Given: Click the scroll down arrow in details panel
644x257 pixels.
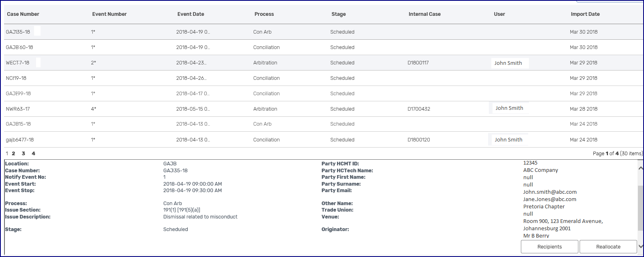Looking at the screenshot, I should (640, 246).
